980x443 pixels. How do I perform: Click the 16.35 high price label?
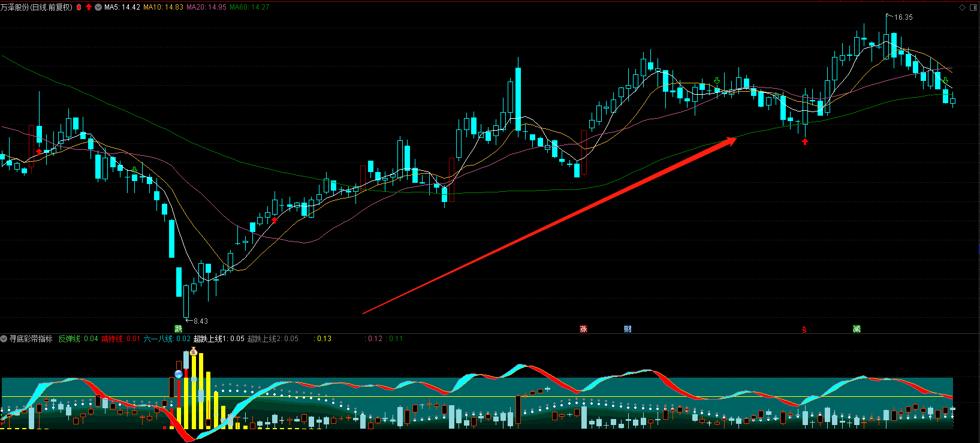point(903,17)
